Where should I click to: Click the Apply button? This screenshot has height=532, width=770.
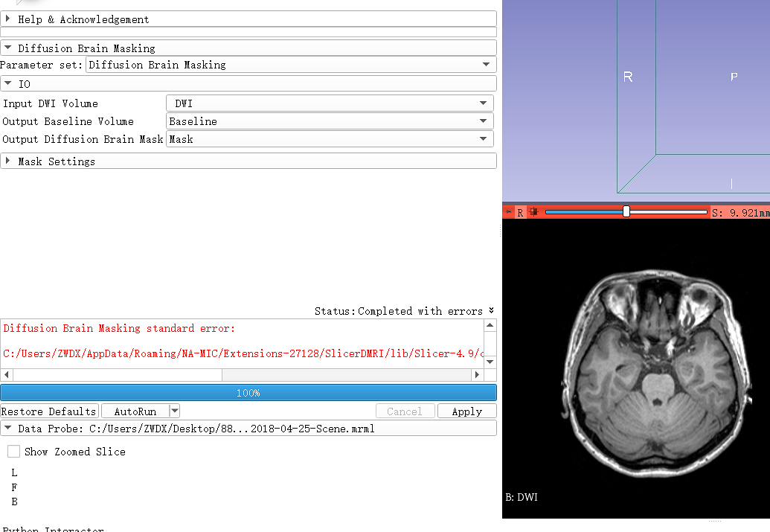point(466,411)
